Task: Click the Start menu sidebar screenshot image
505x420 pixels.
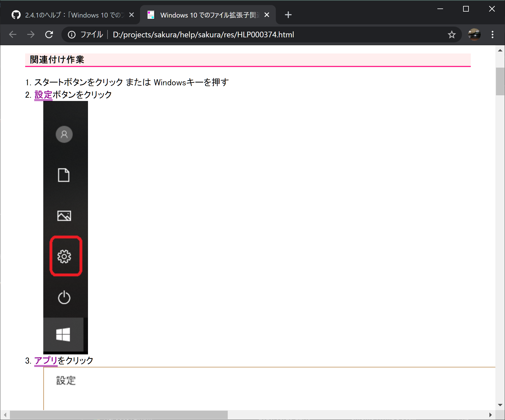Action: click(66, 227)
